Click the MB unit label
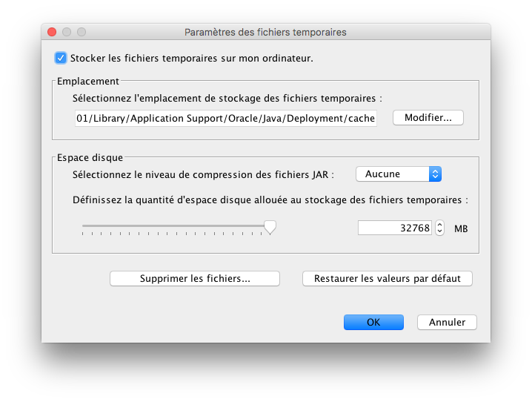Viewport: 532px width, 402px height. coord(461,228)
